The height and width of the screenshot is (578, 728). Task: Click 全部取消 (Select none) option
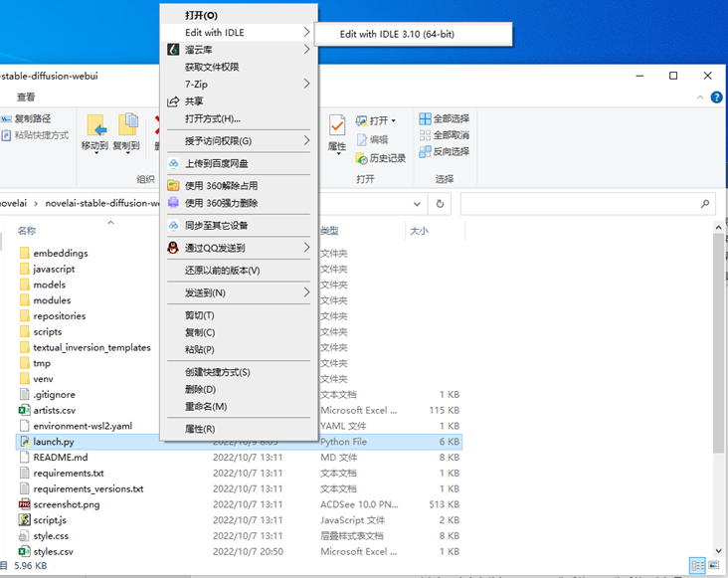click(444, 135)
